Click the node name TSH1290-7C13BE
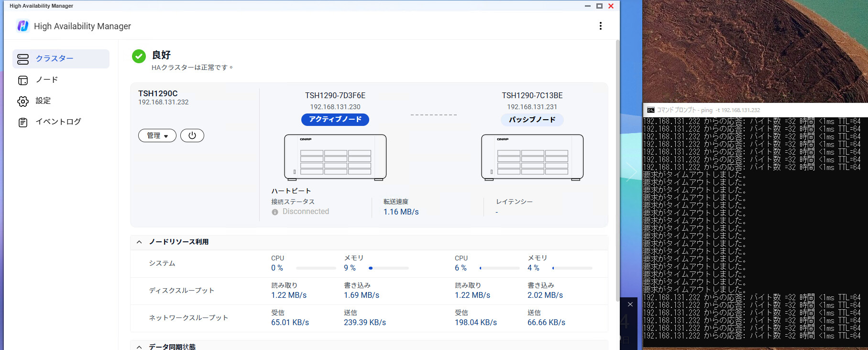This screenshot has width=868, height=350. coord(532,96)
